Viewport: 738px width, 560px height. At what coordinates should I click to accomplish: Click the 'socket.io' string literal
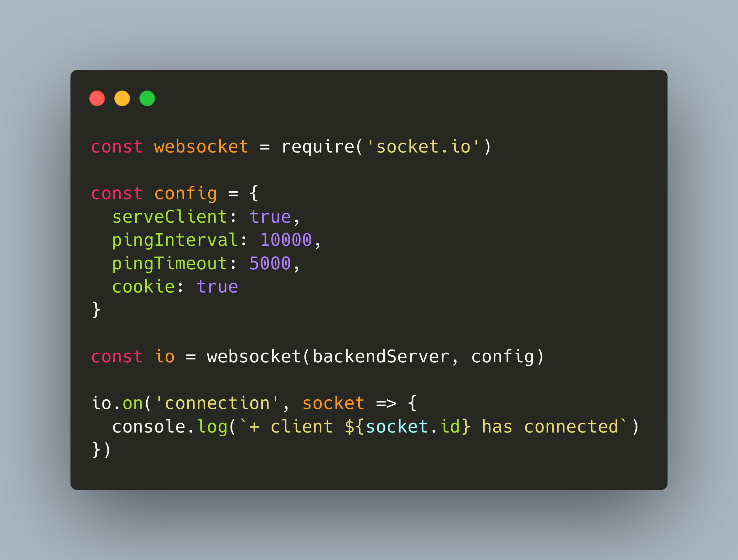click(x=424, y=147)
